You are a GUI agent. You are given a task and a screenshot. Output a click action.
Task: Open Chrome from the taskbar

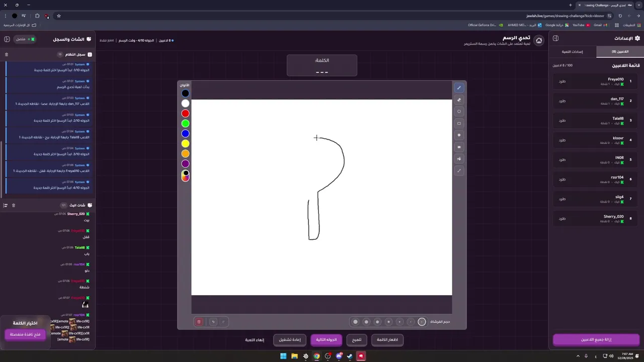(316, 356)
